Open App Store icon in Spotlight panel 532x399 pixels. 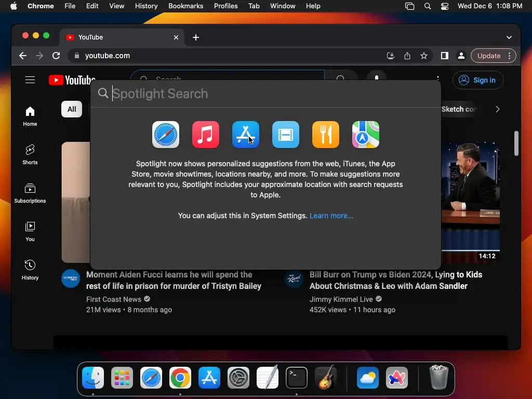click(x=246, y=135)
